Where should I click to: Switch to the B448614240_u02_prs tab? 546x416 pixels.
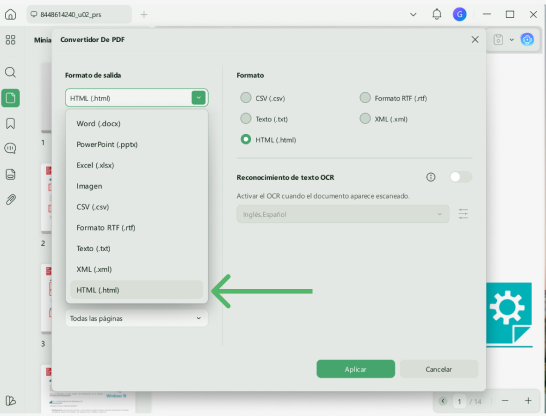pos(79,14)
